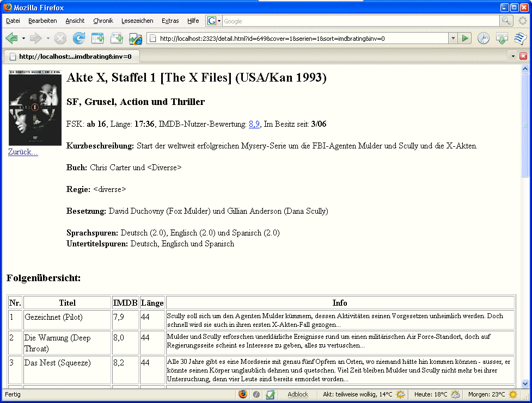
Task: Click the Folgenübersicht heading
Action: pyautogui.click(x=44, y=278)
